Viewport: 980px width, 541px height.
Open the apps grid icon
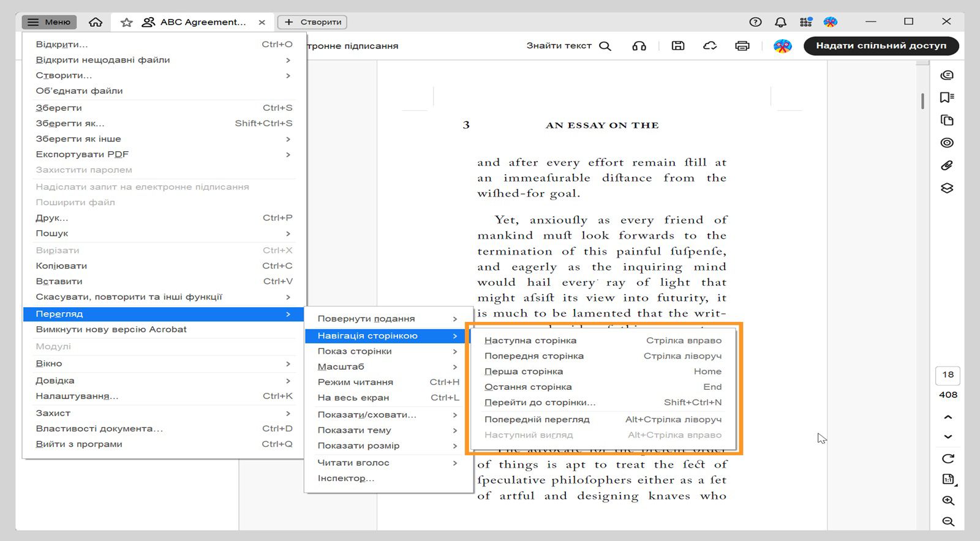pyautogui.click(x=806, y=22)
